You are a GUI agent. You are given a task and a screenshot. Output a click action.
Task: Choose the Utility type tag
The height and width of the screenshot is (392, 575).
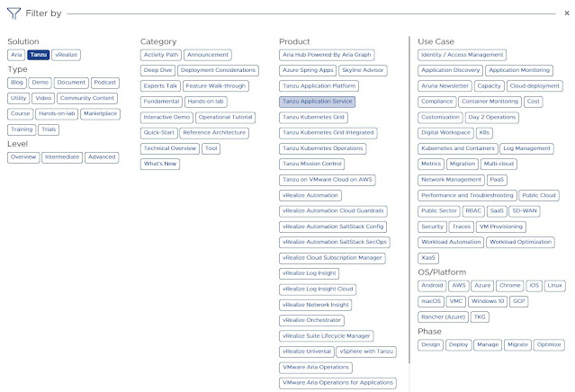[18, 98]
